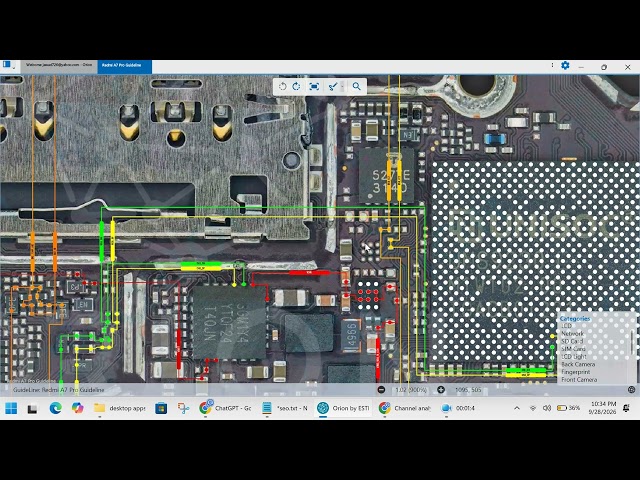
Task: Switch to seo.txt Notepad window
Action: point(285,408)
